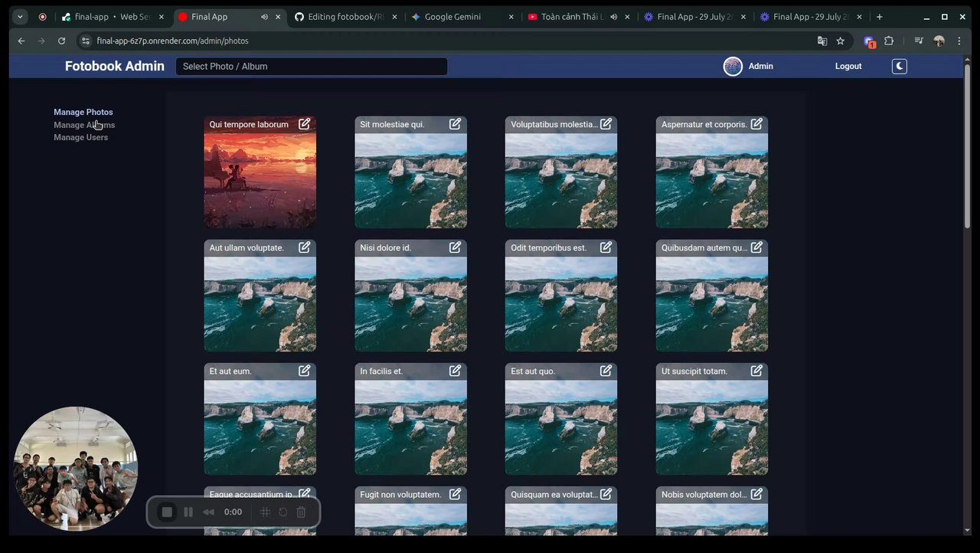Click the browser address bar URL
Viewport: 980px width, 553px height.
click(172, 41)
